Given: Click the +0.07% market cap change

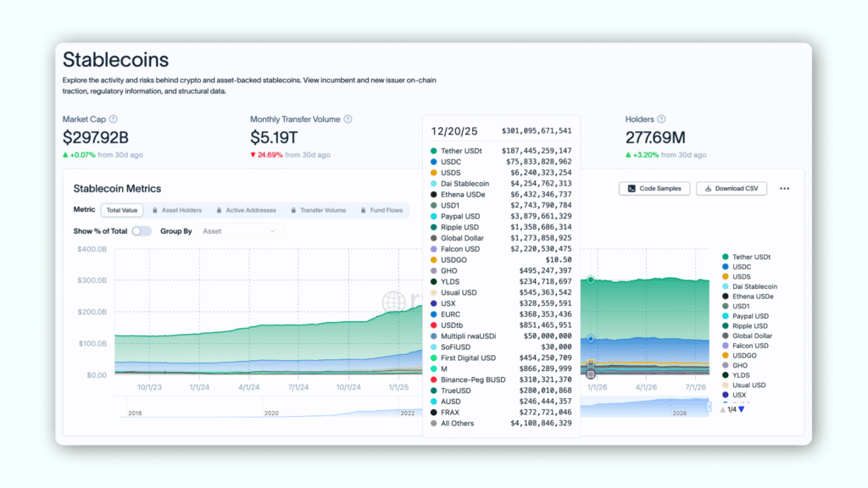Looking at the screenshot, I should (82, 155).
